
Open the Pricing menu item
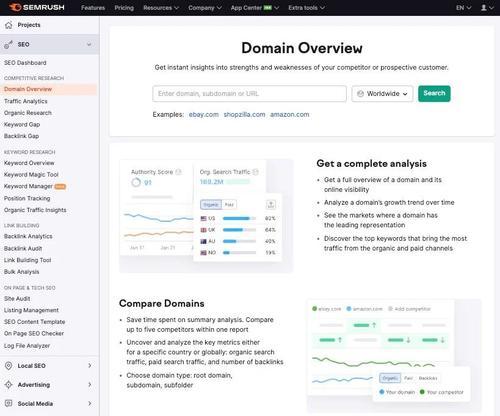coord(124,8)
